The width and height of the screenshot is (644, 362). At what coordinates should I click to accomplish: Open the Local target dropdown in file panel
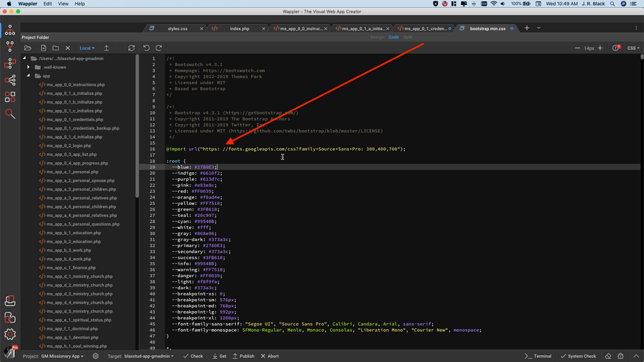pyautogui.click(x=86, y=47)
